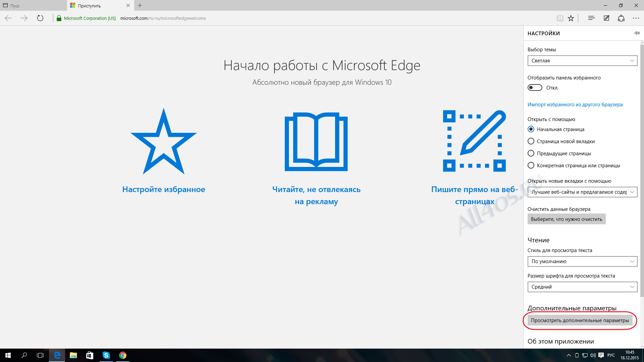The height and width of the screenshot is (362, 644).
Task: Switch to the Пуск tab
Action: tap(34, 5)
